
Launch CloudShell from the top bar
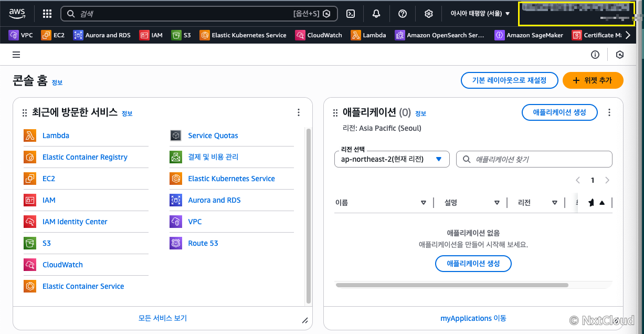351,14
